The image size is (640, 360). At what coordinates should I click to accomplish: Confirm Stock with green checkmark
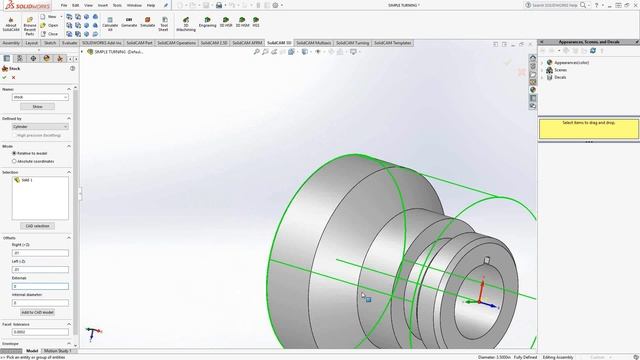coord(4,77)
